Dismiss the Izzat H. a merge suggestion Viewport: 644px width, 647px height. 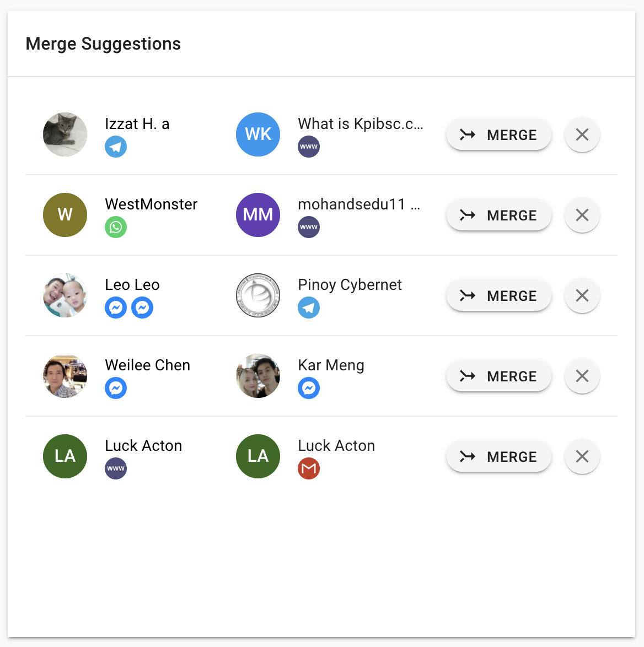pyautogui.click(x=582, y=134)
